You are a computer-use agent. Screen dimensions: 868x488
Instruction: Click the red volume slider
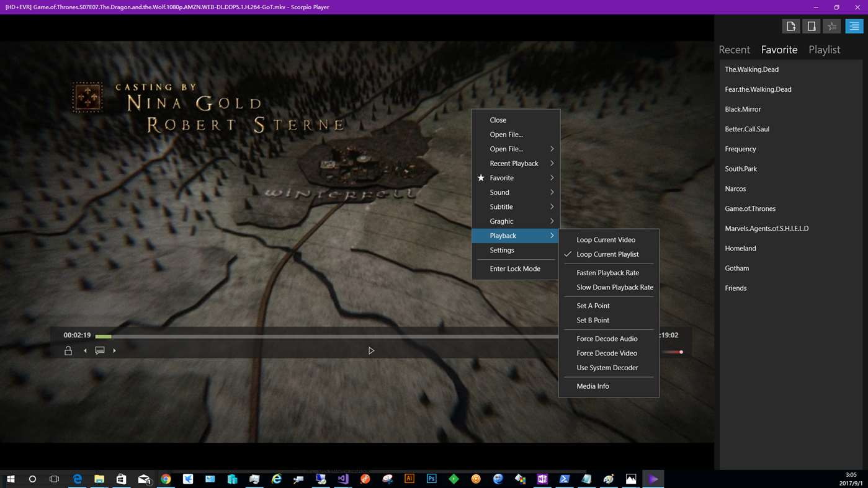point(671,352)
